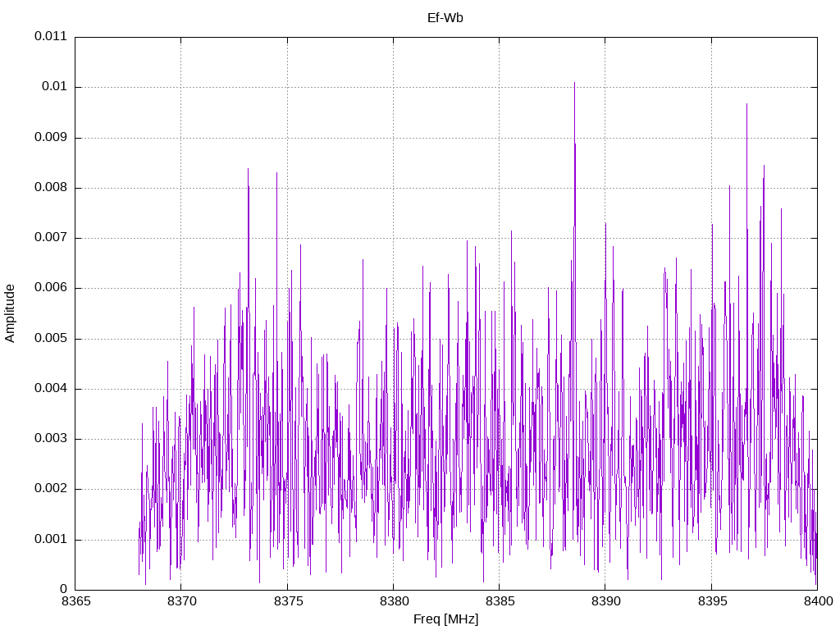The image size is (840, 630).
Task: Click the plot title 'Ef-Wb'
Action: pyautogui.click(x=445, y=18)
